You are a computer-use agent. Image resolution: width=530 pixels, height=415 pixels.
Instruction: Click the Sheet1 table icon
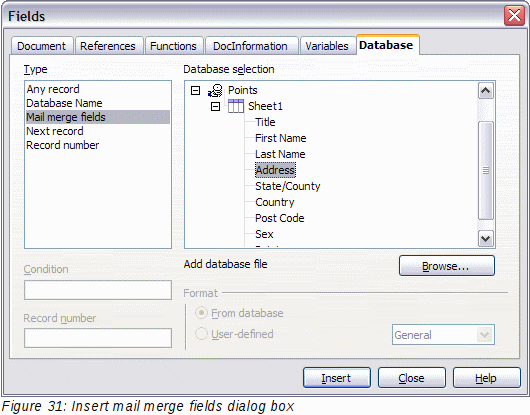pyautogui.click(x=236, y=106)
